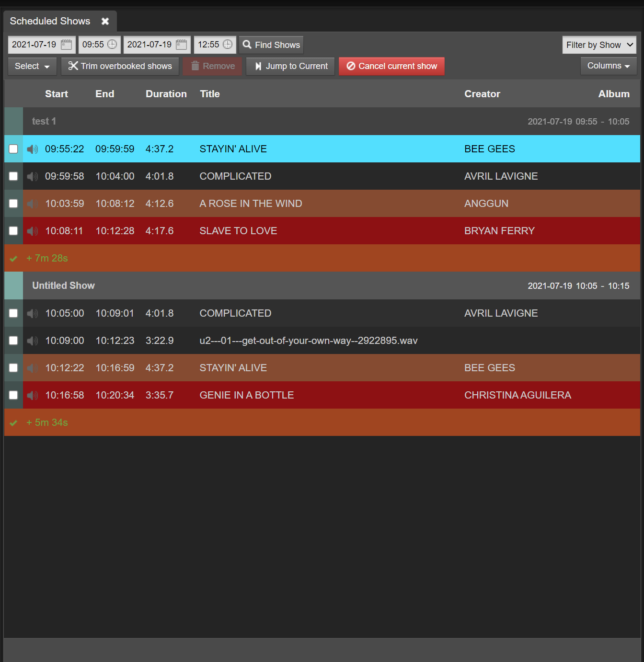The height and width of the screenshot is (662, 644).
Task: Click the 2021-07-19 09:55 - 10:05 show time range
Action: tap(578, 122)
